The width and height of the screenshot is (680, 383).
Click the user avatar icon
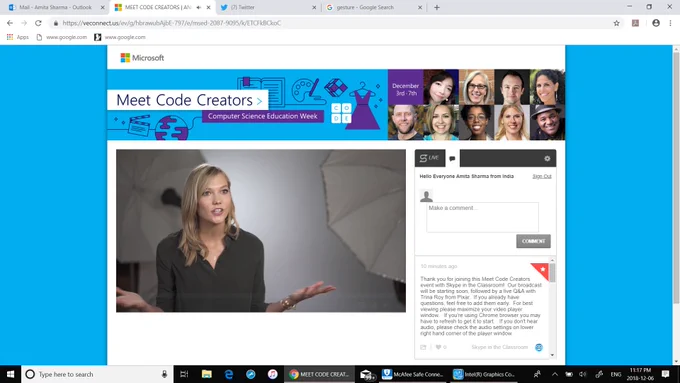pyautogui.click(x=426, y=196)
